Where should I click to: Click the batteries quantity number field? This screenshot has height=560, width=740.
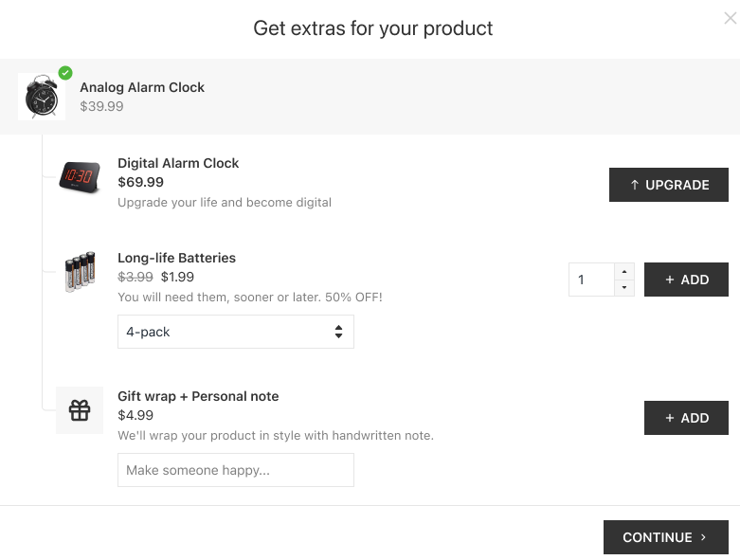(591, 280)
